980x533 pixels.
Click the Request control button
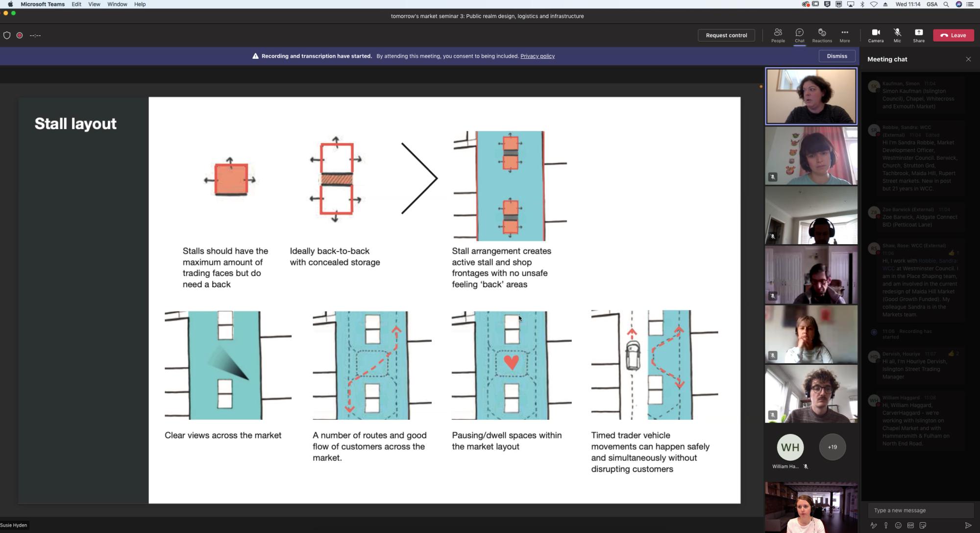coord(726,35)
